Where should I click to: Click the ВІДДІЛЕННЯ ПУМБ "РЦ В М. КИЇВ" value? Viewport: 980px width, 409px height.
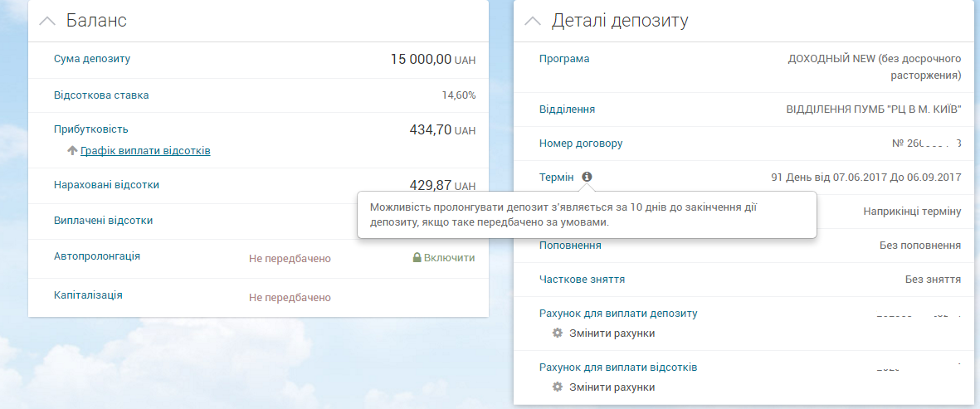pos(874,110)
